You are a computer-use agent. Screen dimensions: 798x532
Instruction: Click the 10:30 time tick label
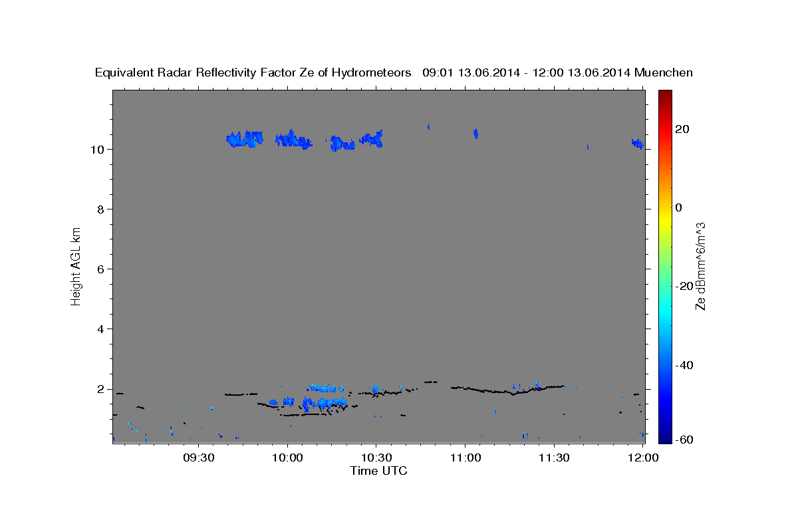click(x=376, y=458)
